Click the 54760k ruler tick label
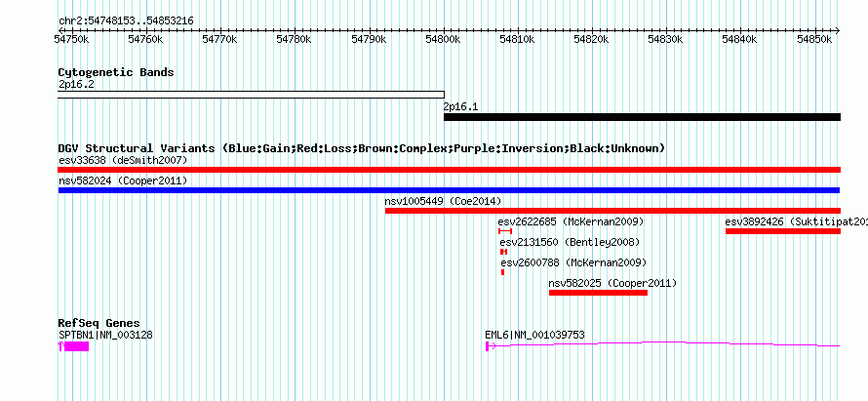Screen dimensions: 868x401 (145, 39)
